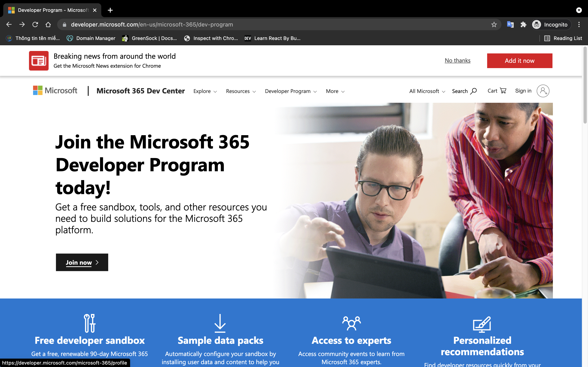Click the Access to experts people icon
Image resolution: width=588 pixels, height=367 pixels.
[x=351, y=323]
